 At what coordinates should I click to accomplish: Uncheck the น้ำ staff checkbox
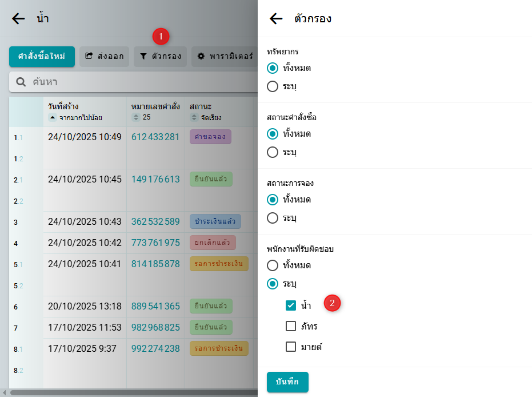[x=291, y=305]
